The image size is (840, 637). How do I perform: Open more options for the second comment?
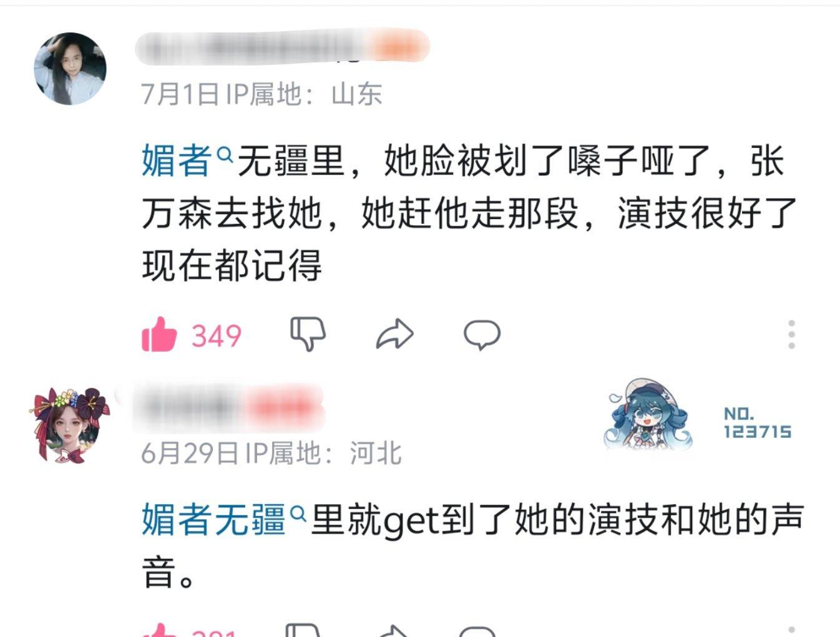791,631
